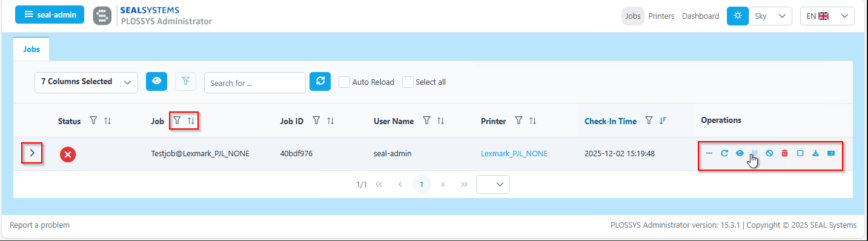Open filter for Check-In Time column
Screen dimensions: 868x241
(x=649, y=121)
